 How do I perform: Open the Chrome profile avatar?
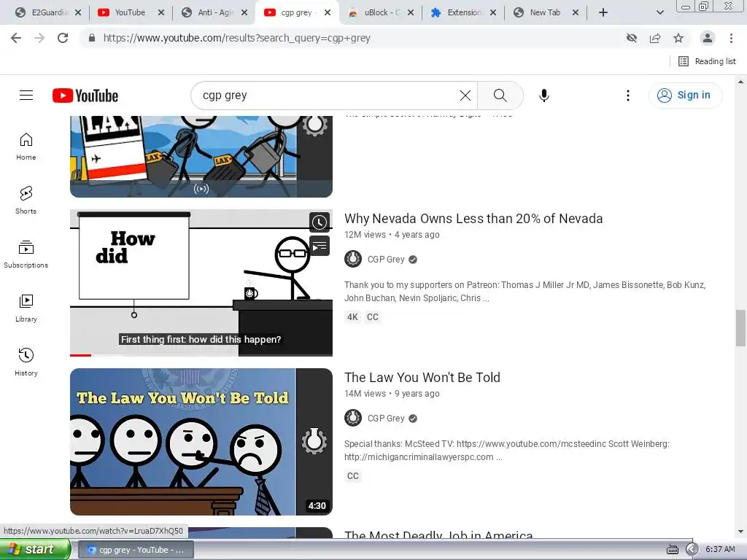pyautogui.click(x=708, y=38)
